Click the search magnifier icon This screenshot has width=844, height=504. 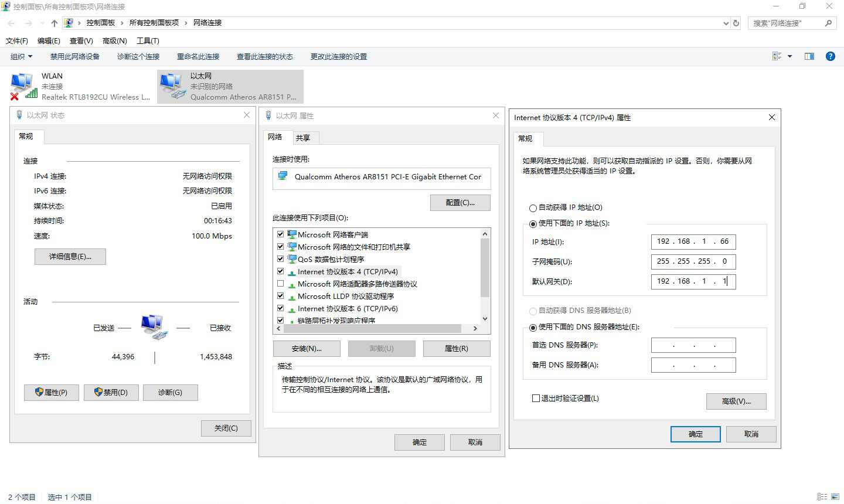(828, 23)
